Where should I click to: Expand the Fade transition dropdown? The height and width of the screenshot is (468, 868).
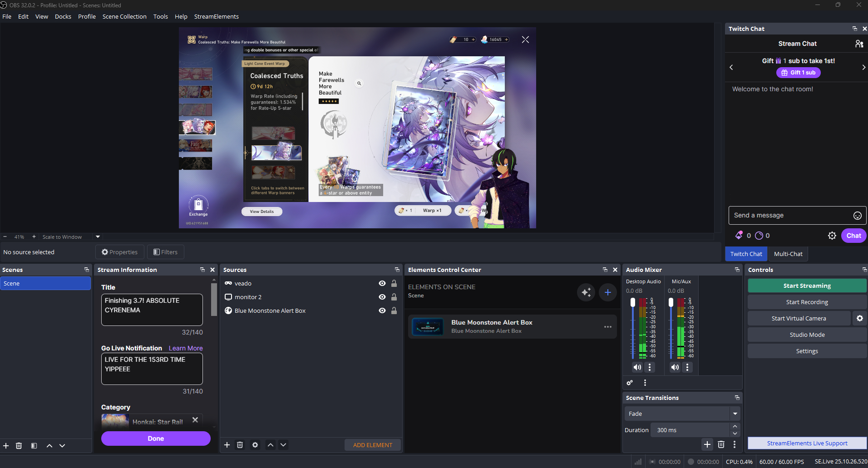click(x=735, y=414)
